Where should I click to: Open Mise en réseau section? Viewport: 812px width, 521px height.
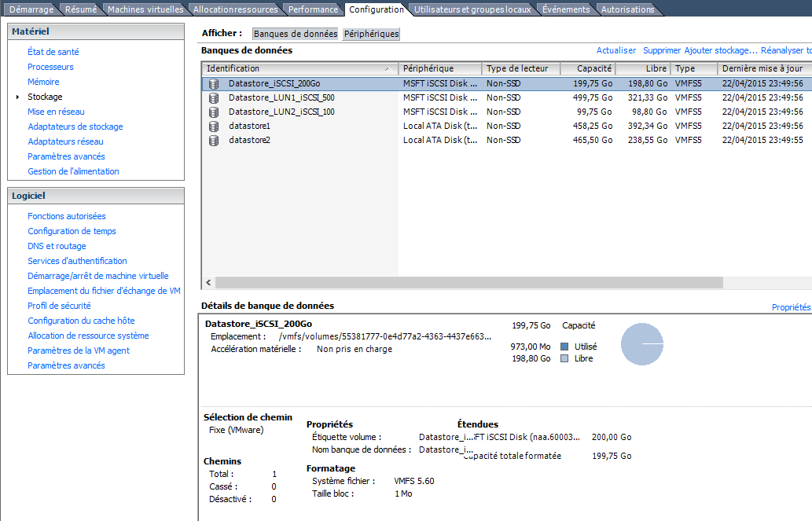(x=56, y=112)
